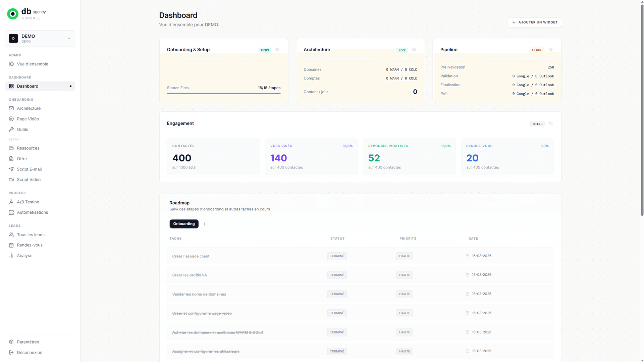Toggle visibility of the Pipeline widget
Screen dimensions: 644x362
[550, 49]
